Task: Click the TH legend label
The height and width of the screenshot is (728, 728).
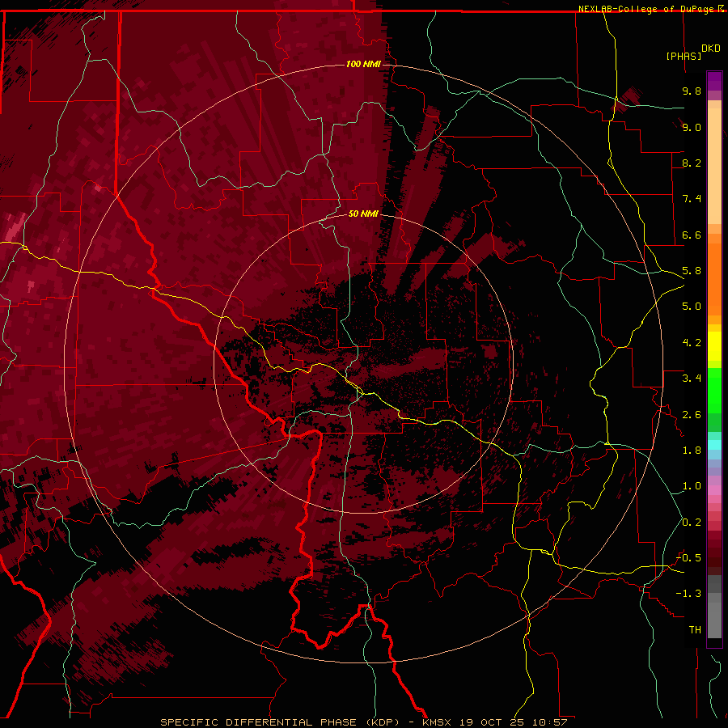Action: pyautogui.click(x=695, y=630)
